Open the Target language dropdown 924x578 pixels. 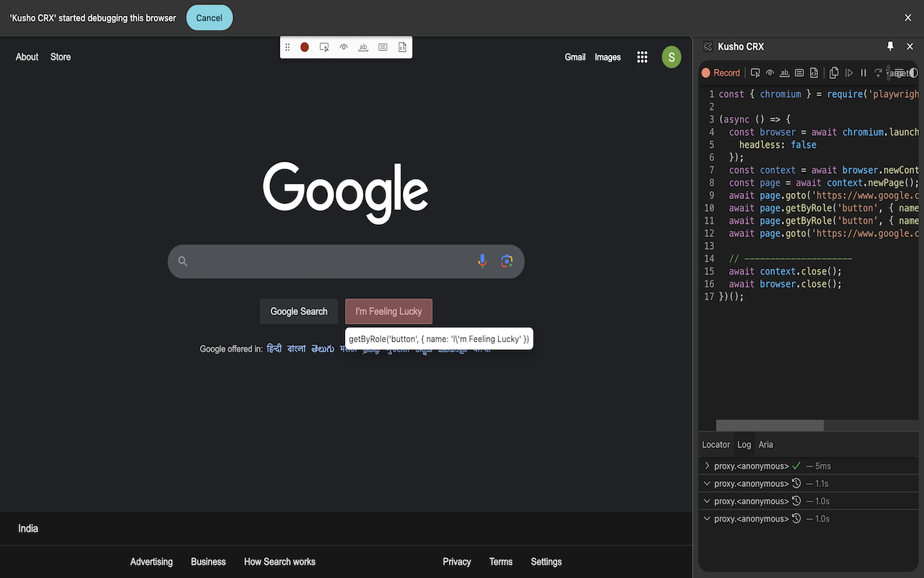click(x=899, y=72)
